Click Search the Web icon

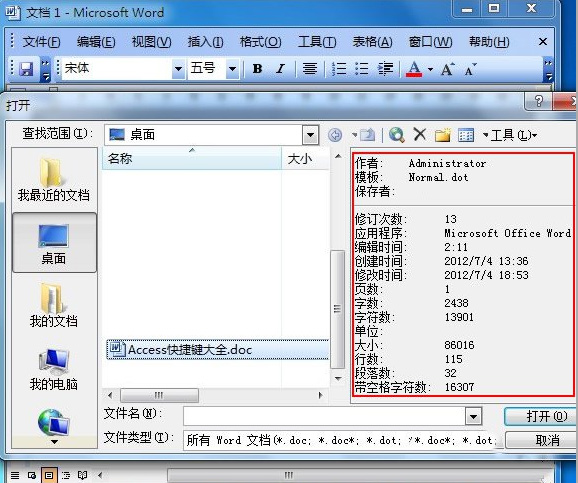[397, 135]
